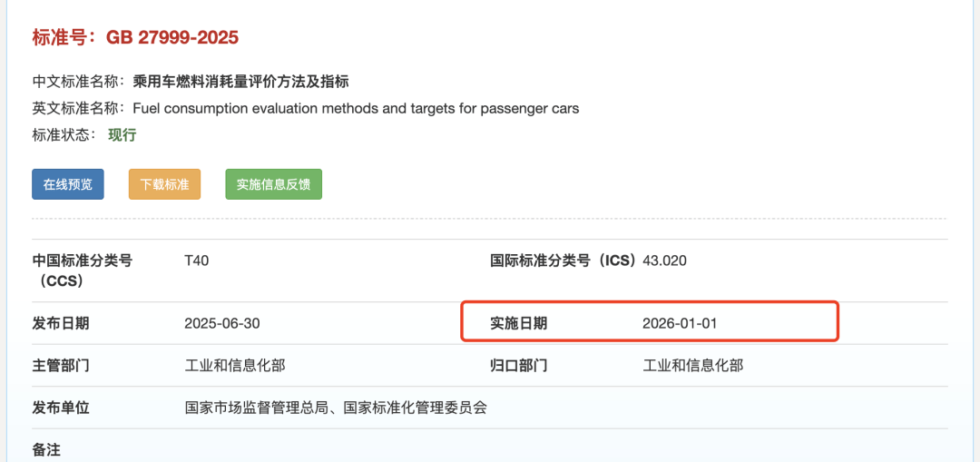Click the GB 27999-2025 standard number heading
This screenshot has width=980, height=462.
(172, 37)
